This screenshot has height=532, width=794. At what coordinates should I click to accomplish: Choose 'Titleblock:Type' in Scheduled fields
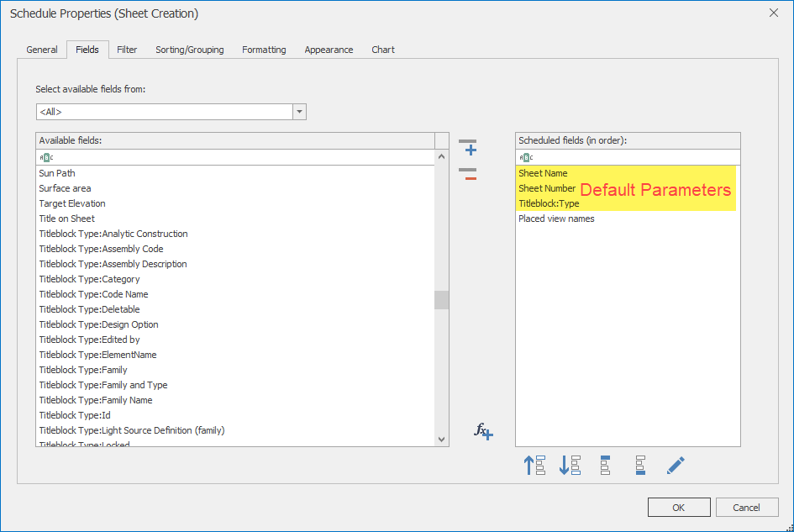coord(628,203)
